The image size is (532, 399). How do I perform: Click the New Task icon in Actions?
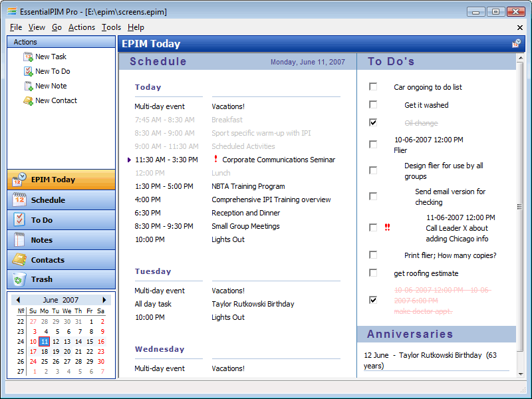click(x=28, y=57)
